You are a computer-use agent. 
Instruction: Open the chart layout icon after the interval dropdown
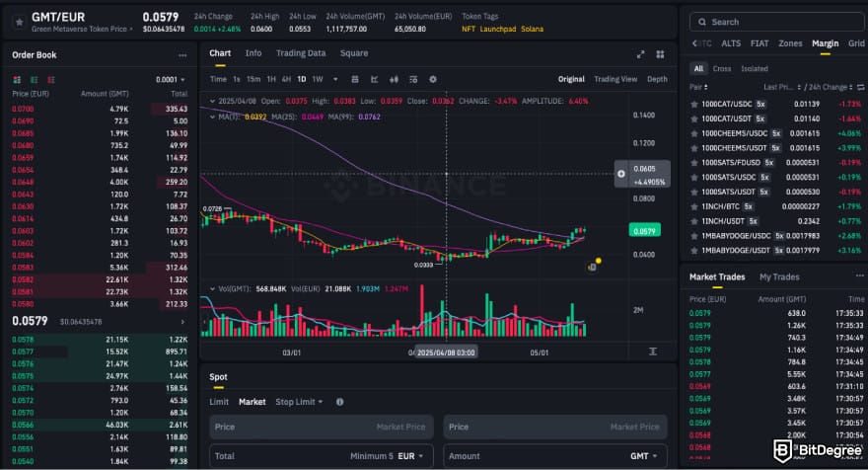pyautogui.click(x=355, y=79)
